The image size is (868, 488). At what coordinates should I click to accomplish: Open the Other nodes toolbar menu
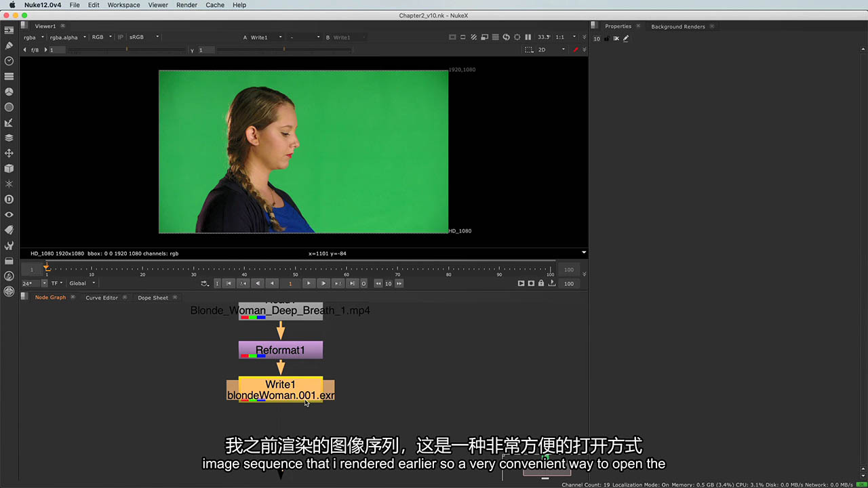9,261
